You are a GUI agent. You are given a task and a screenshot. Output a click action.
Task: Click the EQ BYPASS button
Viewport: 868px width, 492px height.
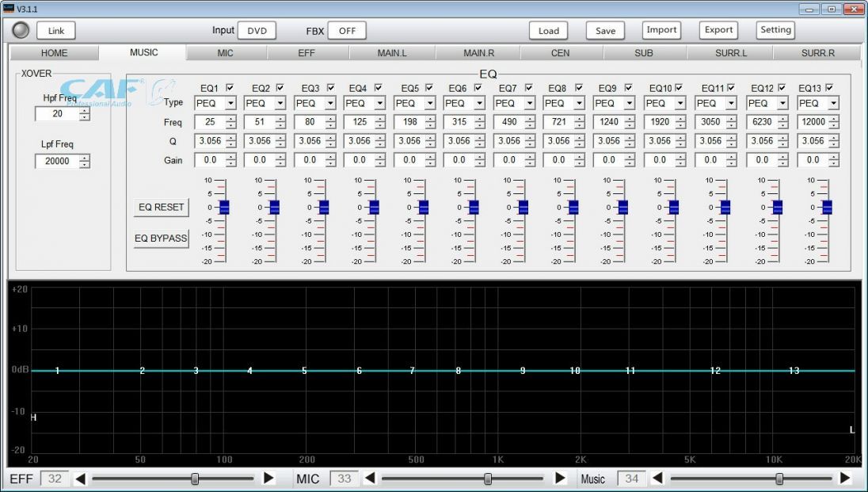(x=161, y=238)
